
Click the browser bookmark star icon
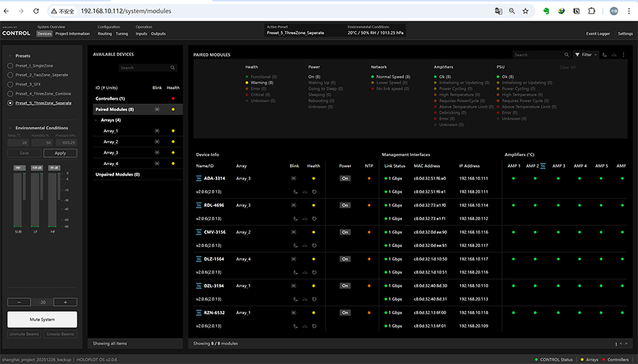pos(525,11)
